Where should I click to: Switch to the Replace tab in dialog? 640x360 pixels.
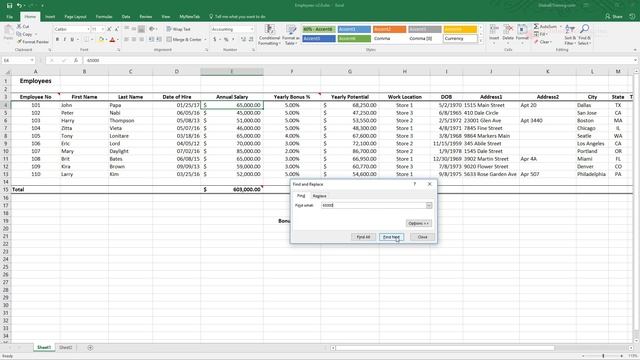coord(320,196)
